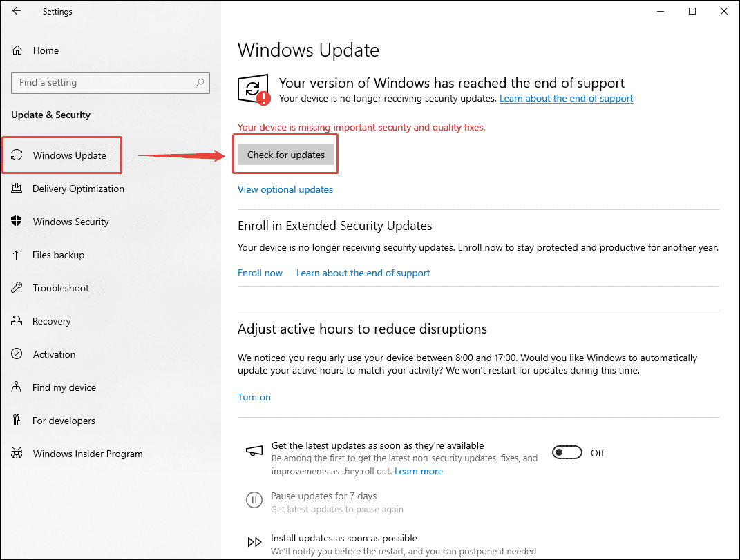
Task: Click Install updates as soon as possible
Action: 344,538
